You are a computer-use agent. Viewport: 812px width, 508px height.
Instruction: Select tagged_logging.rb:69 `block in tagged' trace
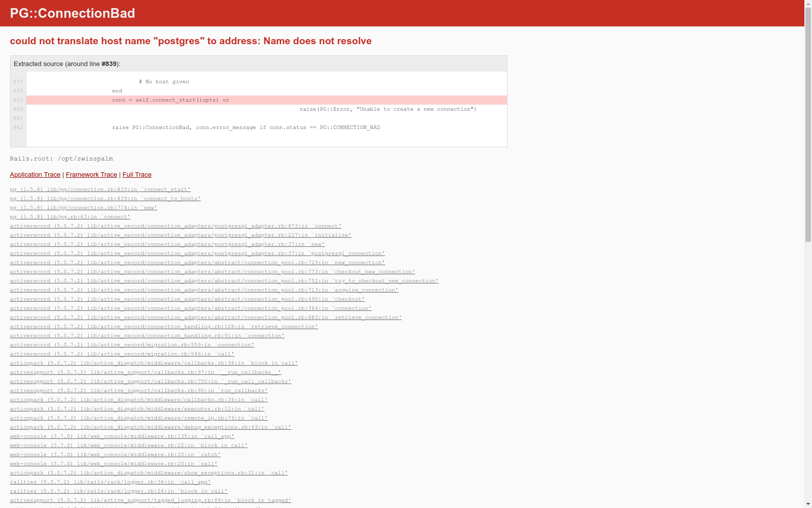(150, 500)
